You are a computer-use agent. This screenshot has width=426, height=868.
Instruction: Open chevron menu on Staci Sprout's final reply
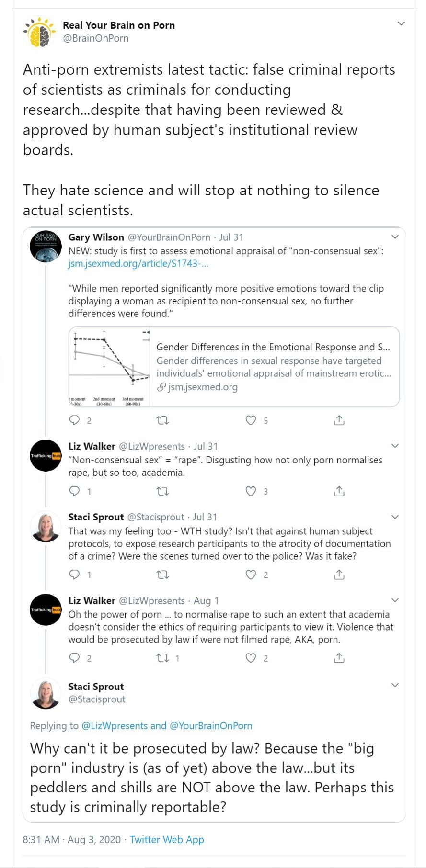(x=395, y=685)
